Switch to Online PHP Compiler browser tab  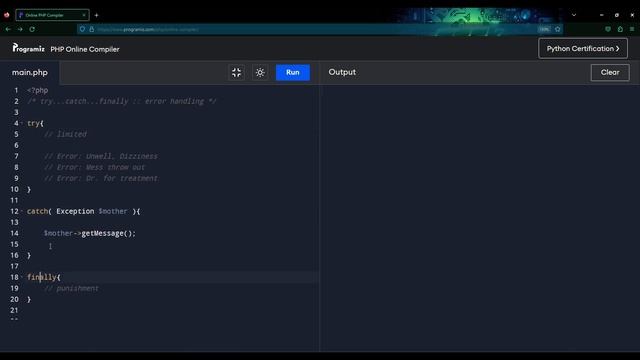click(x=52, y=15)
